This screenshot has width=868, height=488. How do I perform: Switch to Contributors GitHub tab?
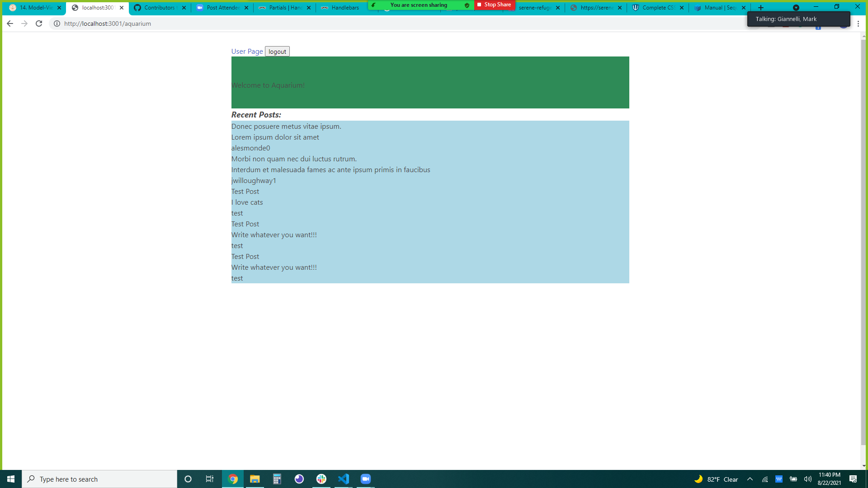pos(160,8)
